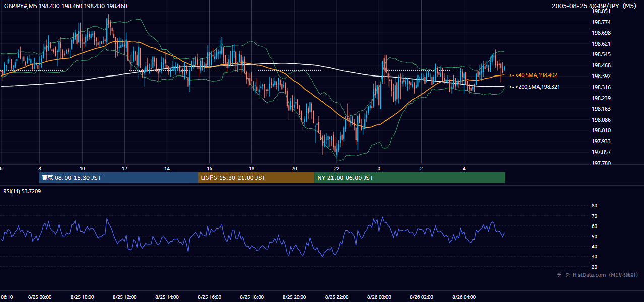Click price axis label 198.086
The width and height of the screenshot is (644, 302).
(601, 120)
